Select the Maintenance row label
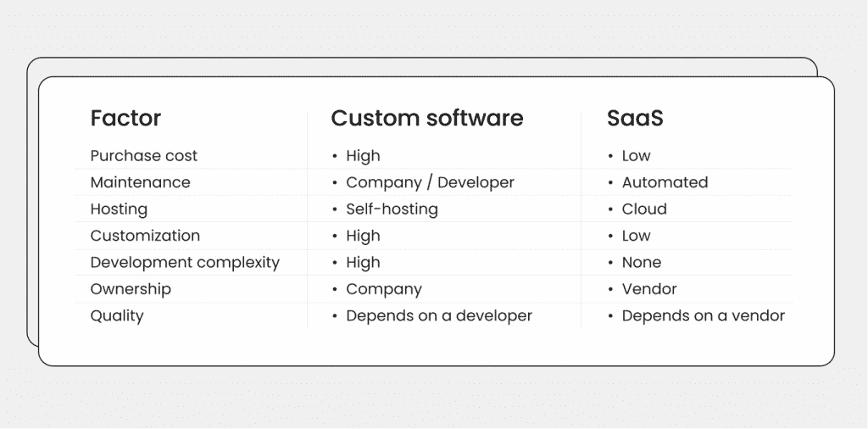 (x=140, y=182)
